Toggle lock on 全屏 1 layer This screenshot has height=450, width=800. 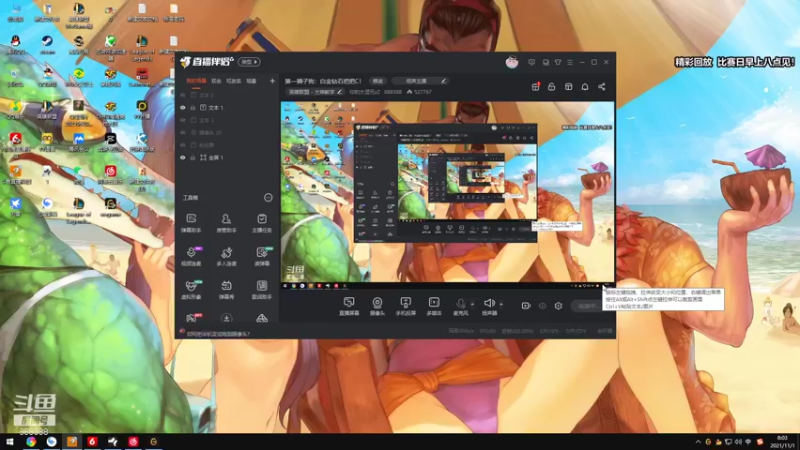193,158
